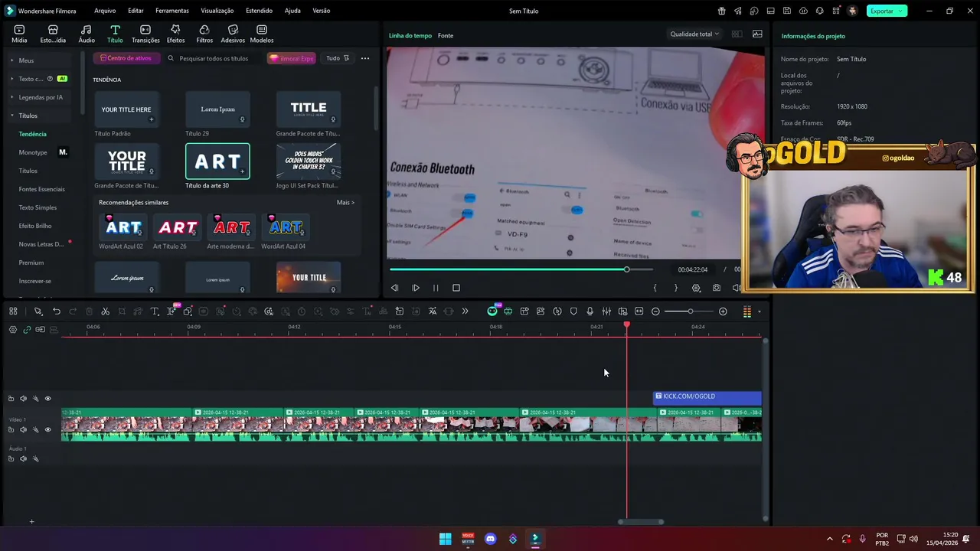Lock the Áudio 1 track
Screen dimensions: 980x551
(x=11, y=459)
